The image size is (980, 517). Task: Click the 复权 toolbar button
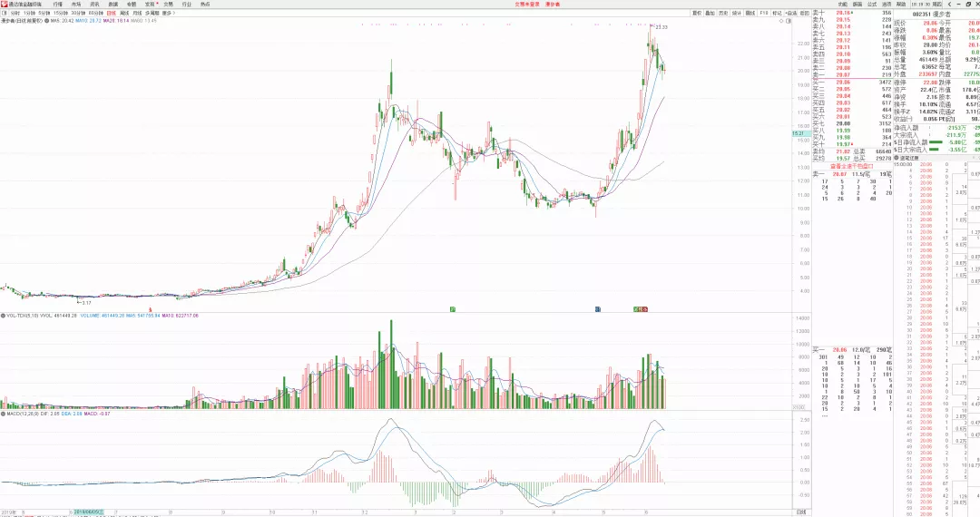[696, 13]
